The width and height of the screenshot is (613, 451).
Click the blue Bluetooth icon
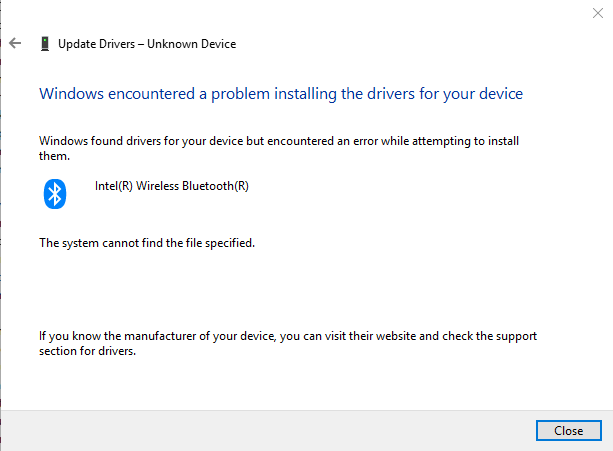[x=55, y=193]
